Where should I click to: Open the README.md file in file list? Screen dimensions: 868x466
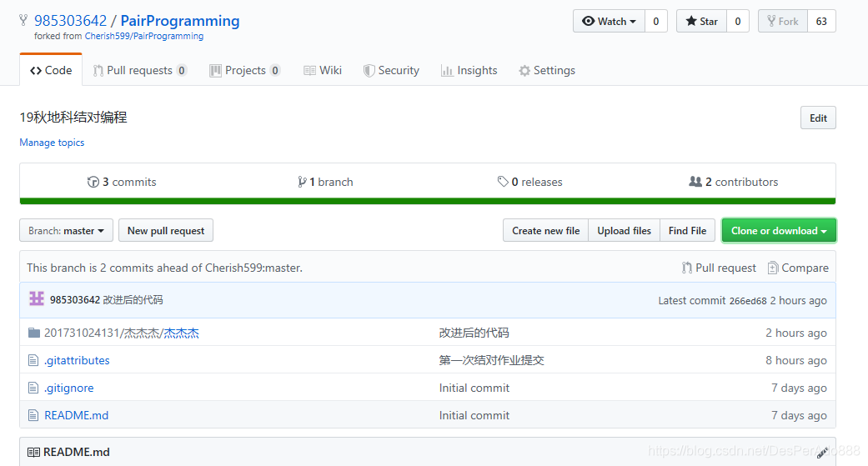pyautogui.click(x=77, y=415)
